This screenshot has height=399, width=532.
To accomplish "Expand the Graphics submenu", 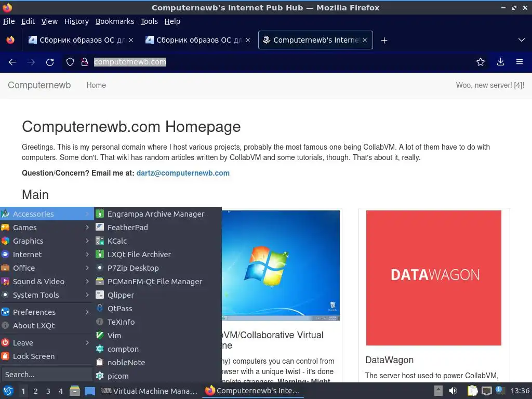I will [x=47, y=241].
